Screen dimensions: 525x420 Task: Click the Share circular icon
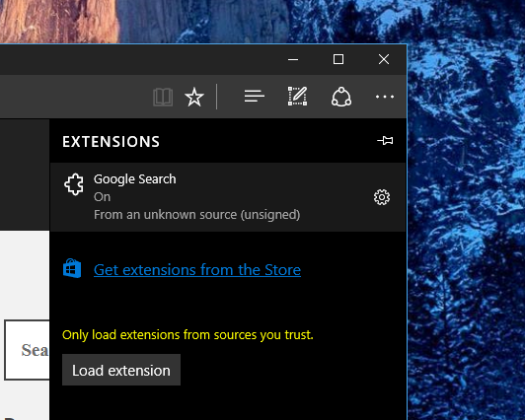pos(341,97)
